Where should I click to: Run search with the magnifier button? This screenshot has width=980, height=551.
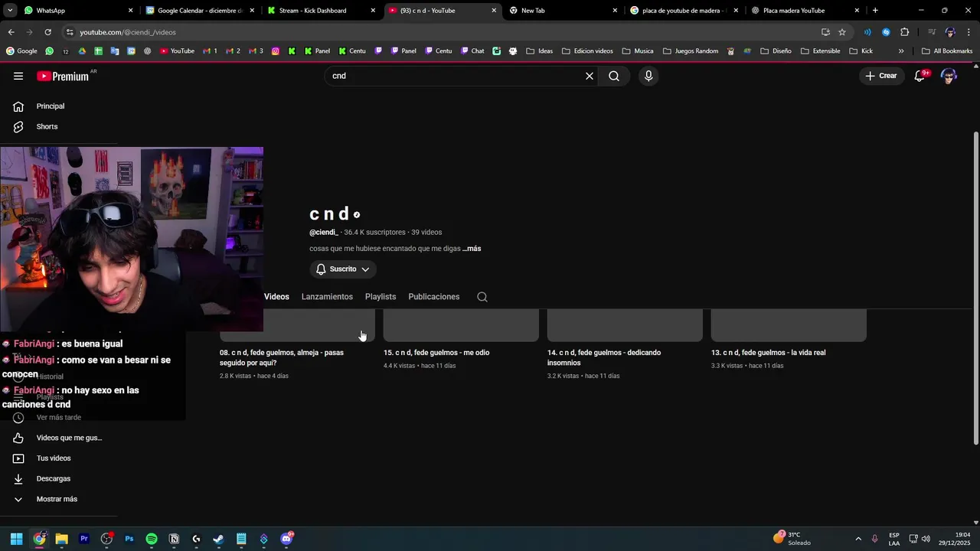click(614, 76)
